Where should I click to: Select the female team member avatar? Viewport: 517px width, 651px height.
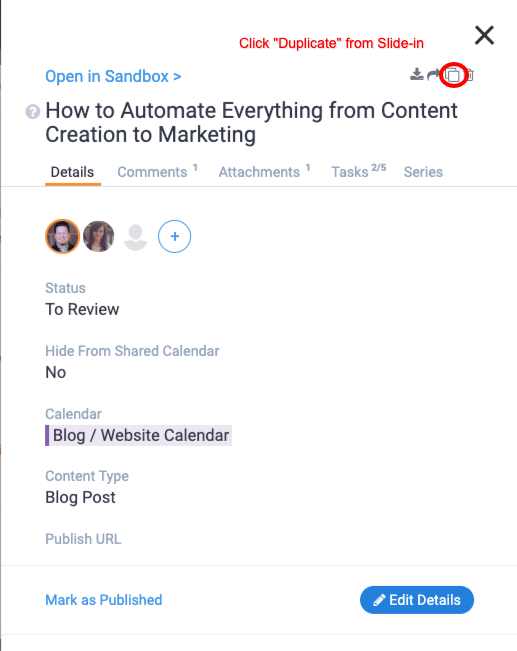click(x=98, y=236)
